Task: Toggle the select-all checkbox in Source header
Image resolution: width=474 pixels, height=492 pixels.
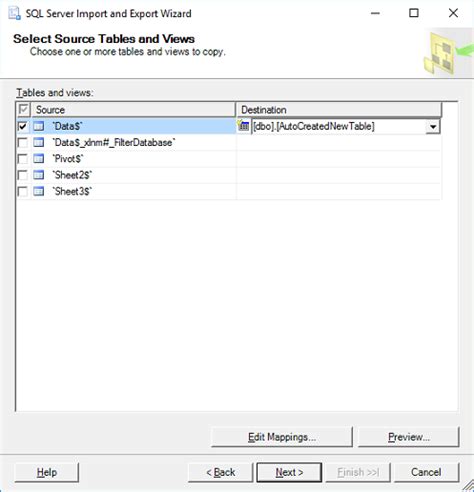Action: [x=23, y=109]
